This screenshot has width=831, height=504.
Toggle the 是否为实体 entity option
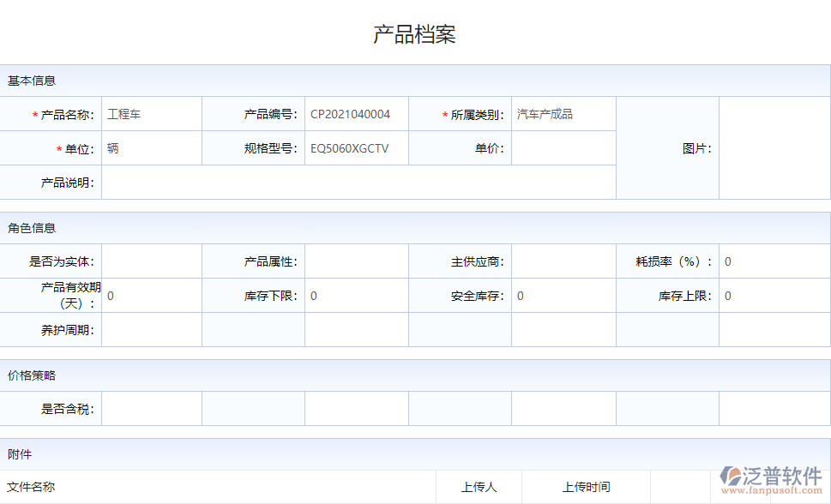coord(152,261)
